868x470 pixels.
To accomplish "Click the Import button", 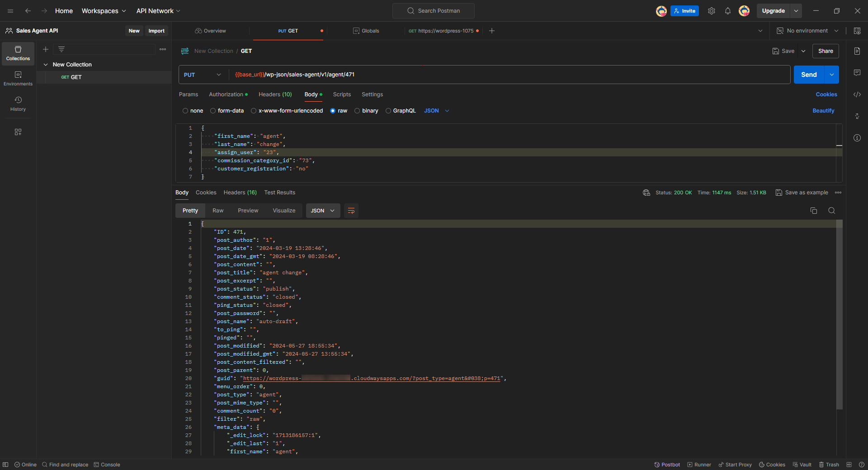I will (x=156, y=31).
